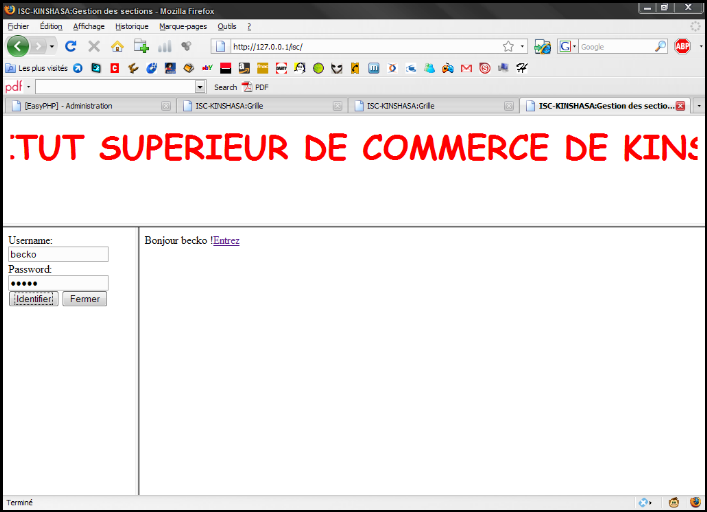707x512 pixels.
Task: Open the Outils menu
Action: click(x=227, y=26)
